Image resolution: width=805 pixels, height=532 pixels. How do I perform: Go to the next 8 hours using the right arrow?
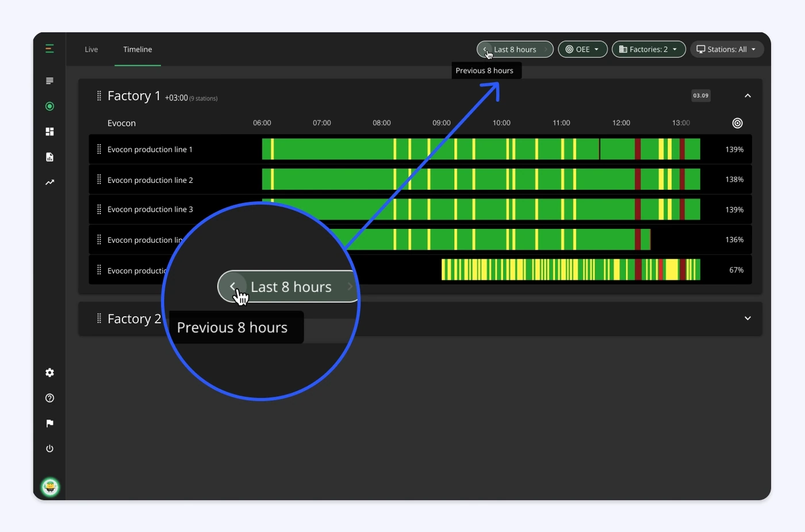point(546,49)
